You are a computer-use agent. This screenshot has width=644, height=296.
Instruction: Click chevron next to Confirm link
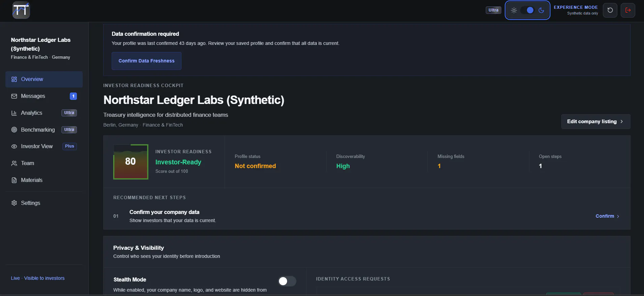[618, 216]
